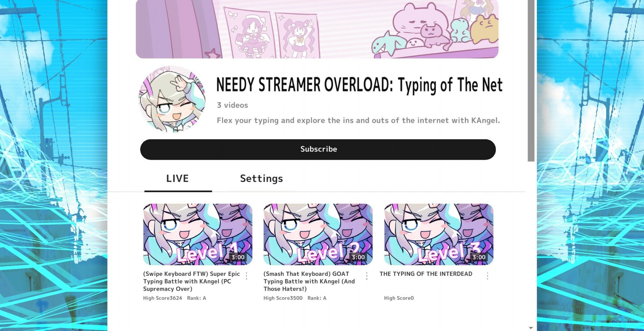Open Level 1 video three-dot menu
The image size is (644, 331).
[247, 276]
